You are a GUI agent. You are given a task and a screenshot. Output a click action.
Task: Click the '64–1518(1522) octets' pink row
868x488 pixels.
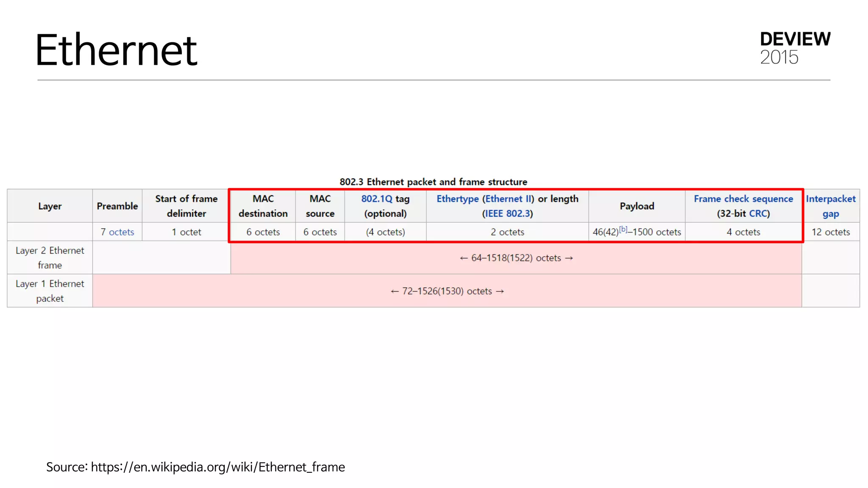pos(516,258)
